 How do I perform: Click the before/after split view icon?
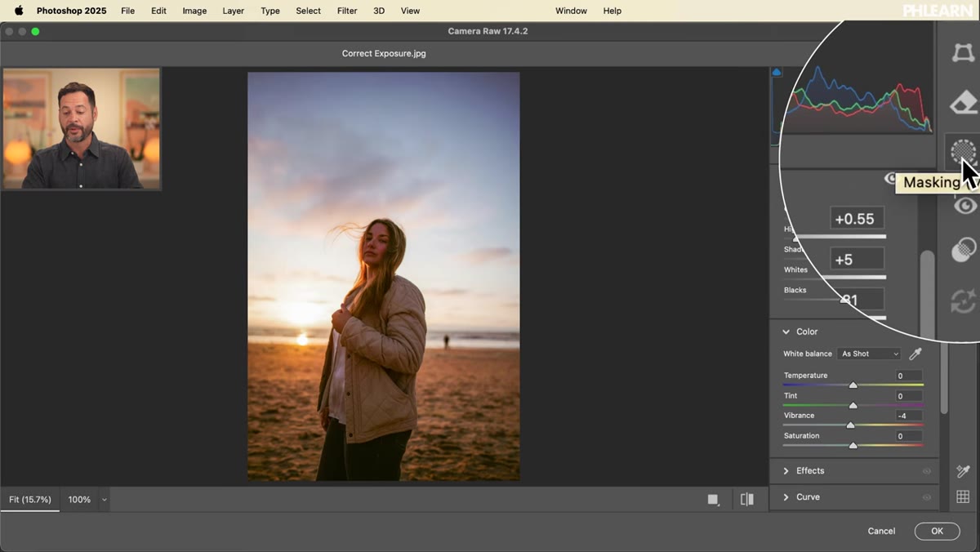click(x=746, y=499)
